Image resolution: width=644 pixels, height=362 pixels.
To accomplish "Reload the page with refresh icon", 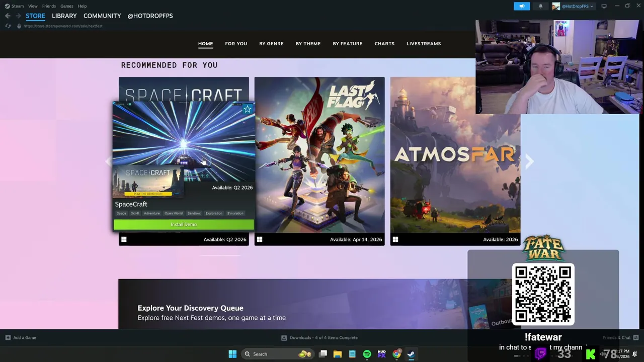I will (x=8, y=26).
